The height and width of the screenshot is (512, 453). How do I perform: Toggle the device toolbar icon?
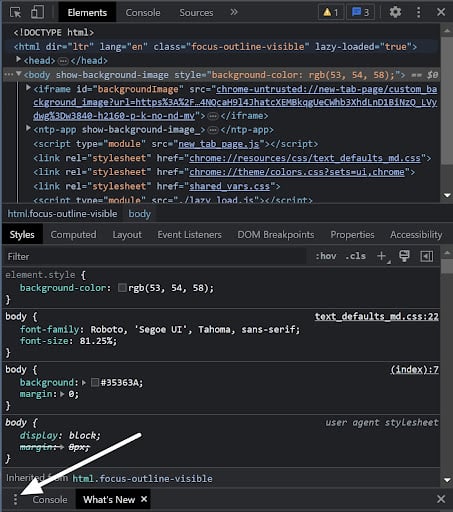click(37, 13)
